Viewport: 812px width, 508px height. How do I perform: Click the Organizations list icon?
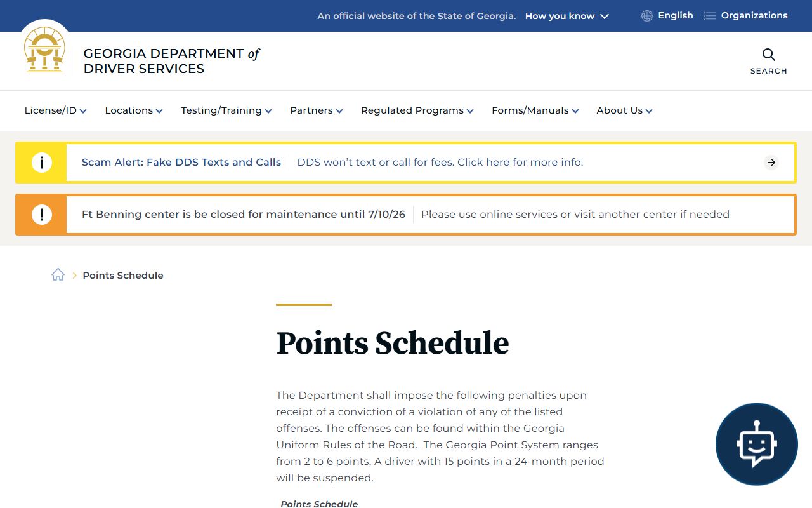[709, 16]
